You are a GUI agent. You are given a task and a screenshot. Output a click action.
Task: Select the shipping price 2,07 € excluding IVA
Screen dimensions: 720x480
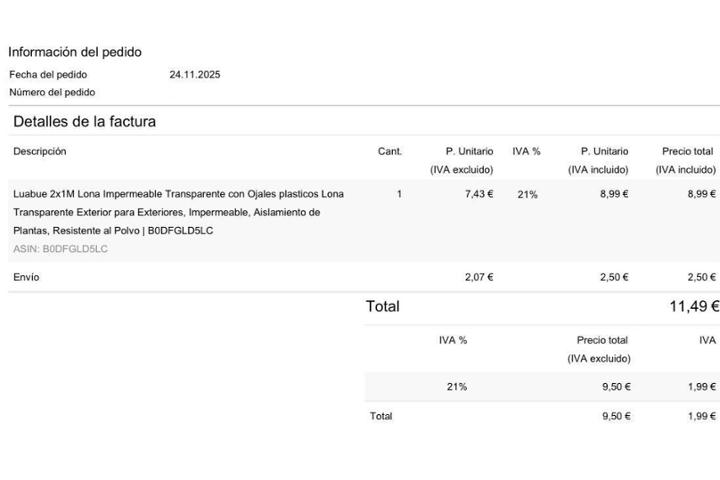tap(479, 277)
